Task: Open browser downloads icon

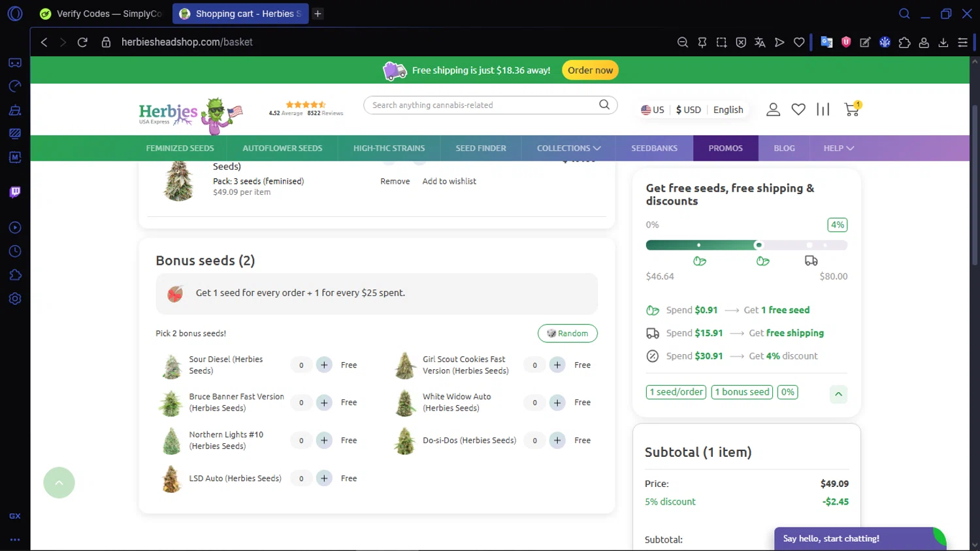Action: point(943,42)
